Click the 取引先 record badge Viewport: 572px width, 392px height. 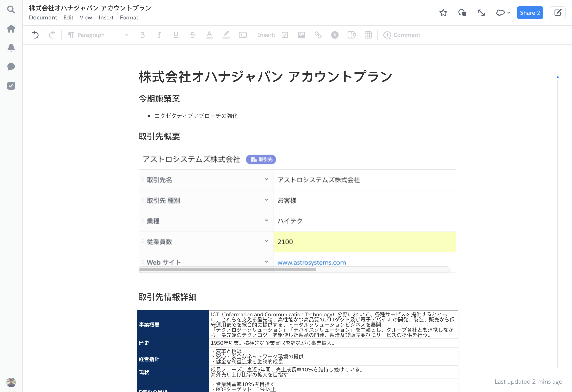coord(261,159)
